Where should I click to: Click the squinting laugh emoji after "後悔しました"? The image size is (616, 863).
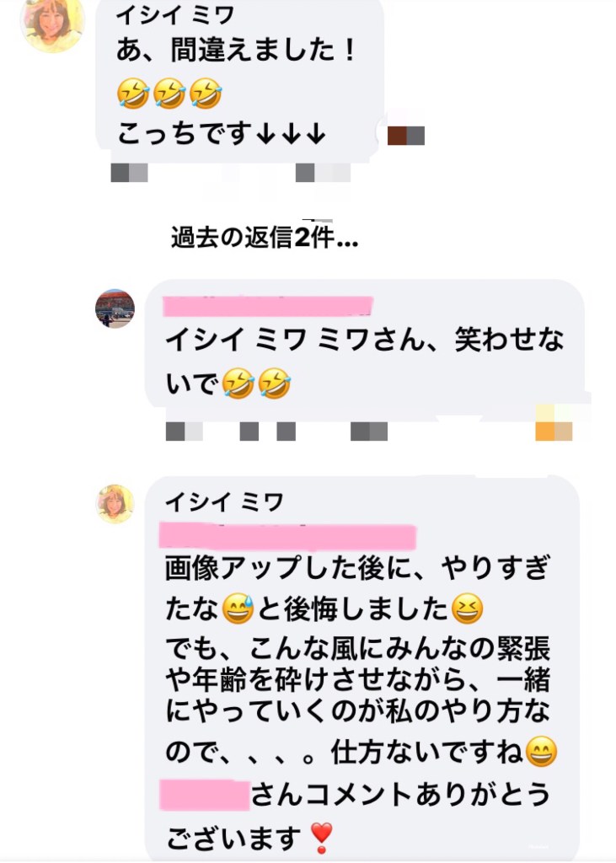[x=467, y=608]
